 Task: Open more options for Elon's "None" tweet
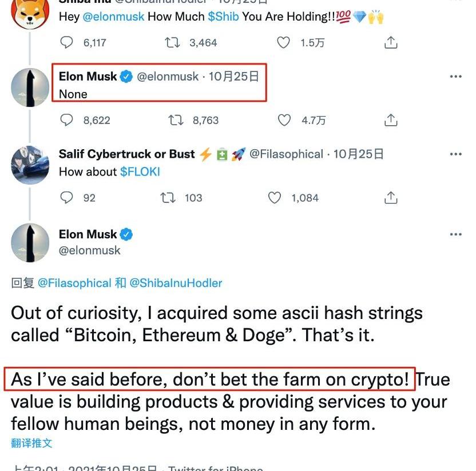point(455,77)
